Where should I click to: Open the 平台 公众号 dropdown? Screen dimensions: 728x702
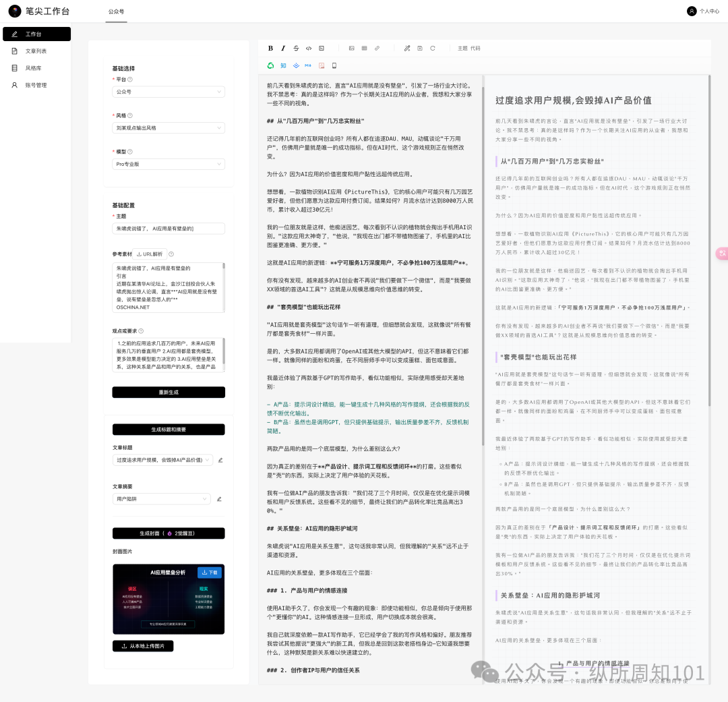[169, 92]
